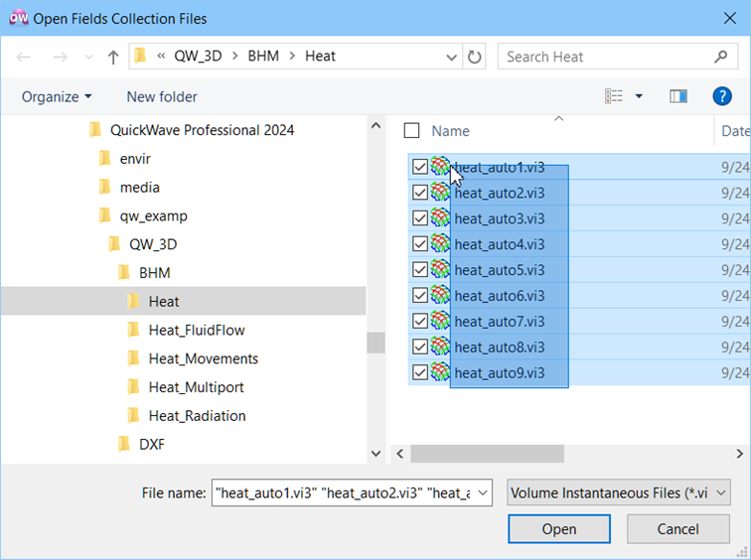
Task: Change the view layout icon
Action: tap(614, 96)
